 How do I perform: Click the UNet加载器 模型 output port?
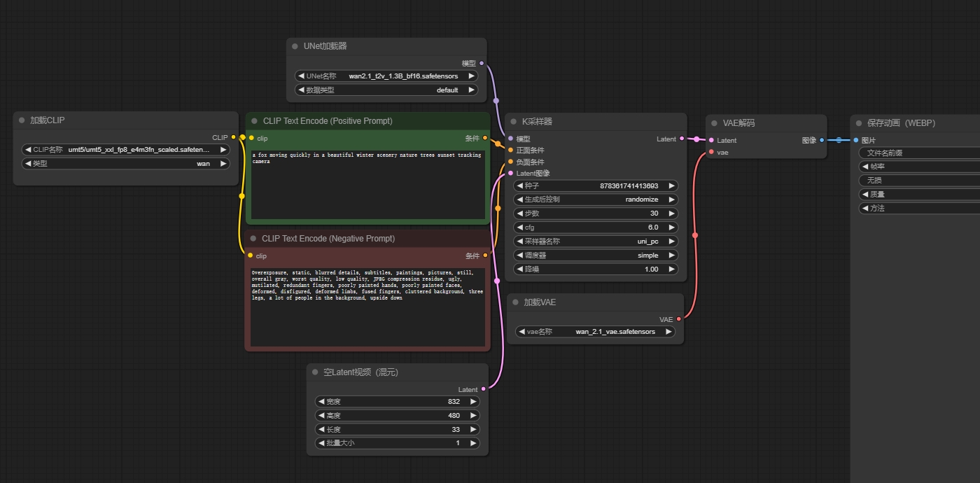point(482,63)
